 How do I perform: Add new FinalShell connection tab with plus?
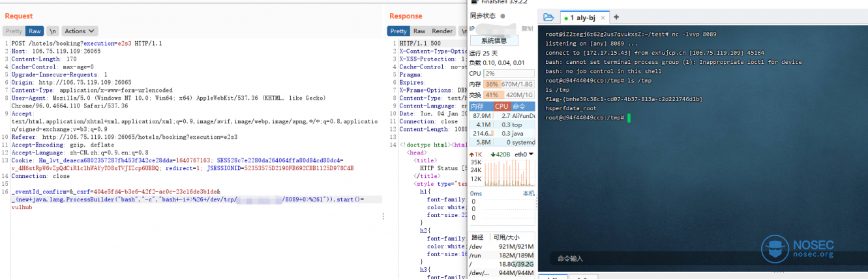pyautogui.click(x=616, y=18)
